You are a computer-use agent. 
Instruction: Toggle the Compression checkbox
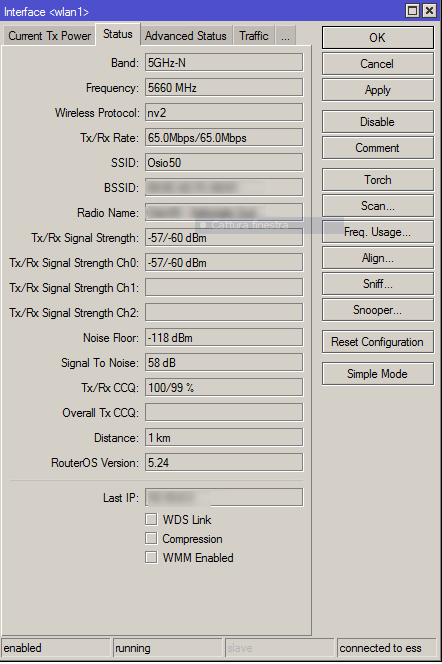click(x=151, y=538)
